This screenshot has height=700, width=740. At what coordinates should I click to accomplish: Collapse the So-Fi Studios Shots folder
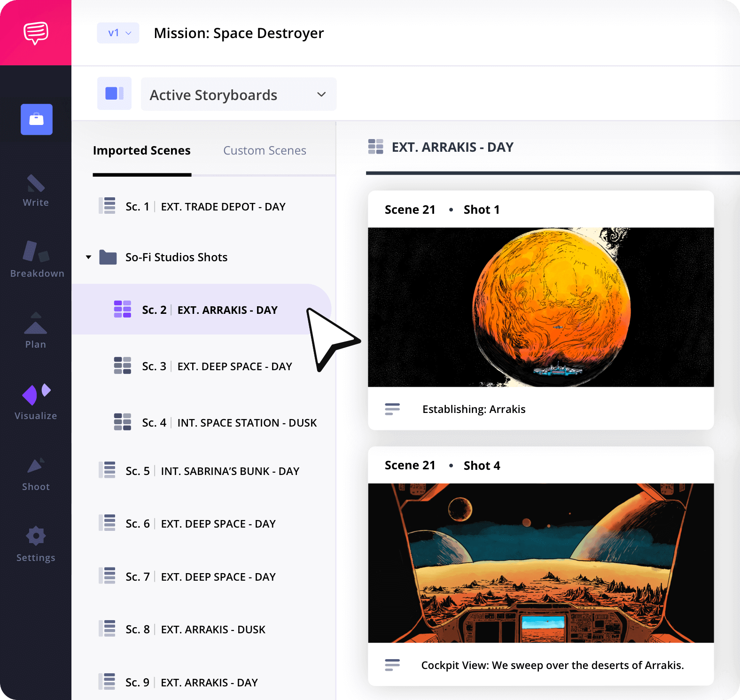[88, 257]
